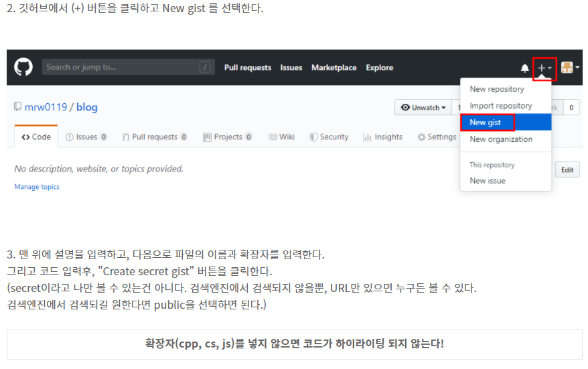Open the user avatar menu
The height and width of the screenshot is (369, 588).
coord(570,68)
